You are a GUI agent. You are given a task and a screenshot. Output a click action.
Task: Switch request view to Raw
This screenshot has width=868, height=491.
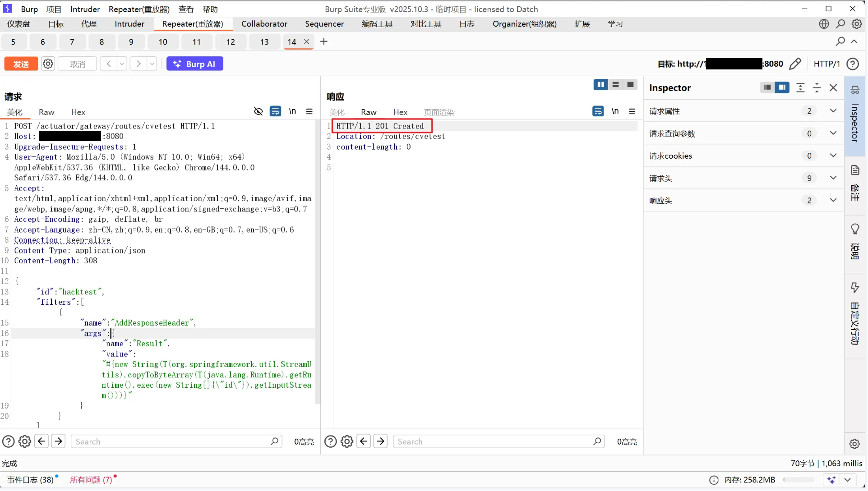tap(46, 112)
